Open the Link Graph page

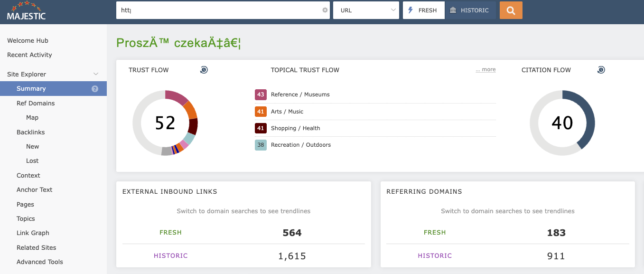[33, 233]
